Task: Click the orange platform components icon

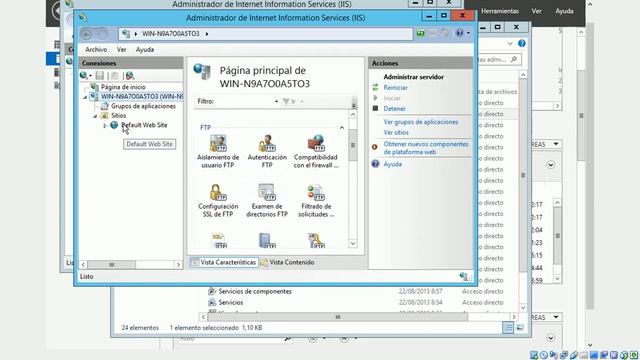Action: point(375,147)
